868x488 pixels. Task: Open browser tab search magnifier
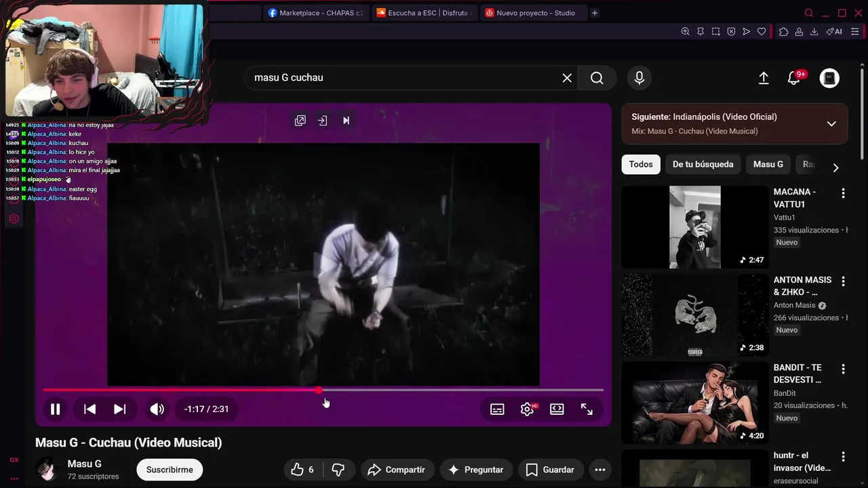click(808, 13)
